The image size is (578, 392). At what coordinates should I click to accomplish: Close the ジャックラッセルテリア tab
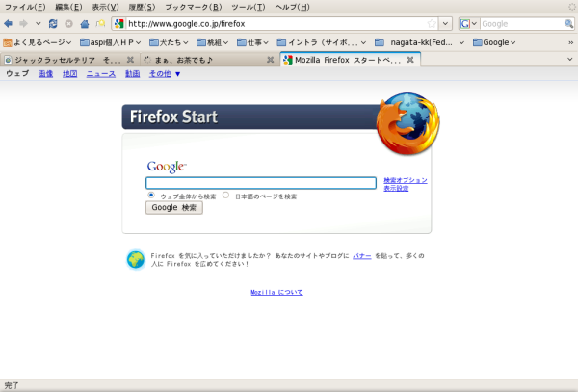(x=130, y=60)
